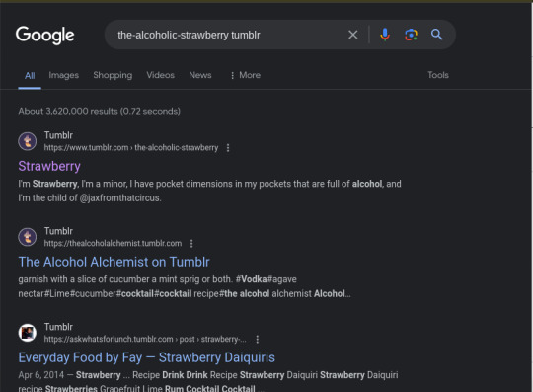
Task: Click the tumblr.com the-alcoholic-strawberry URL
Action: click(131, 148)
